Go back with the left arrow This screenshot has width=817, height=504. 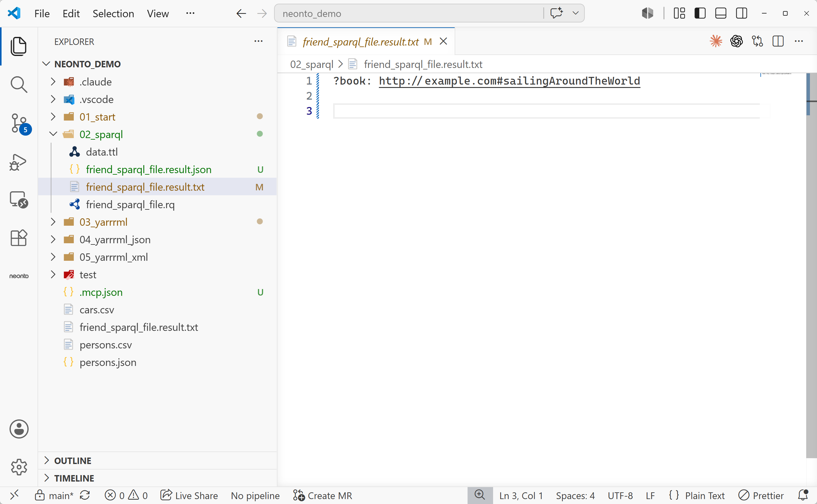(x=241, y=13)
